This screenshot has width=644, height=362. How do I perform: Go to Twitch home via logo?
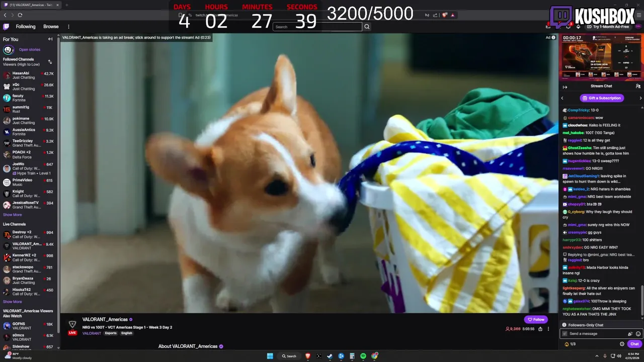tap(6, 27)
